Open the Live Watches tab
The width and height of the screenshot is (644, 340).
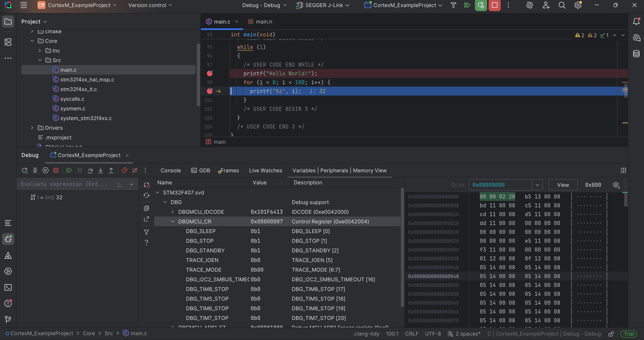[265, 170]
